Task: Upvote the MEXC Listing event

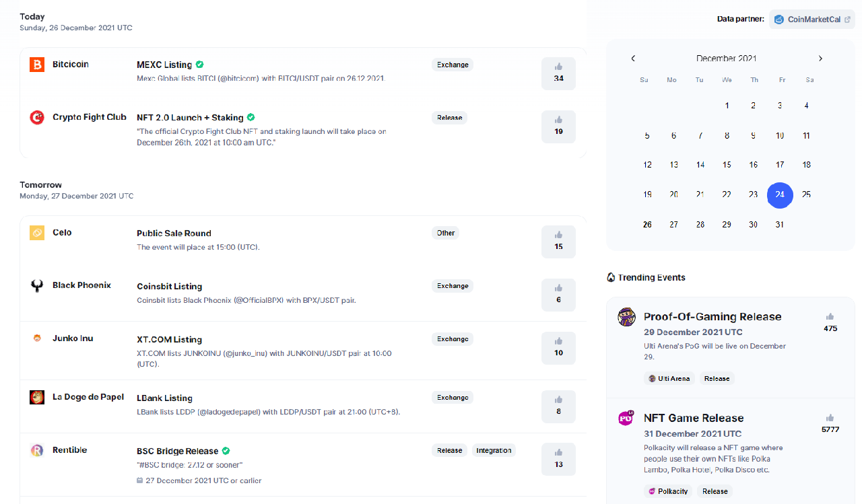Action: click(558, 73)
